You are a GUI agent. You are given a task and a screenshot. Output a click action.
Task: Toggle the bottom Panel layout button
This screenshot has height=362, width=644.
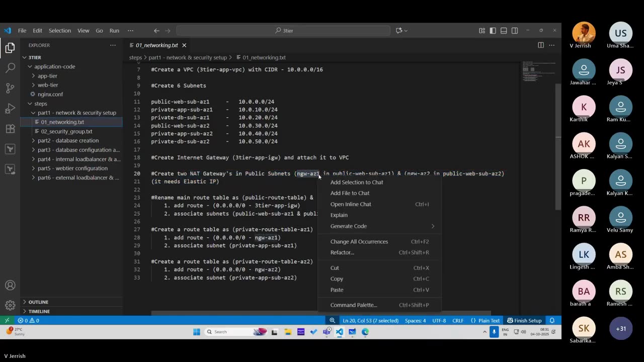[504, 31]
